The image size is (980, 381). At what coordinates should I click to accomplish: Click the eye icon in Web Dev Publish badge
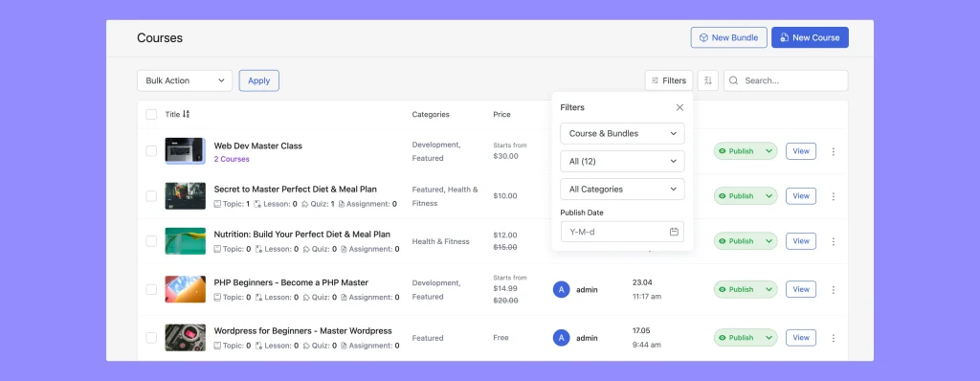tap(723, 151)
